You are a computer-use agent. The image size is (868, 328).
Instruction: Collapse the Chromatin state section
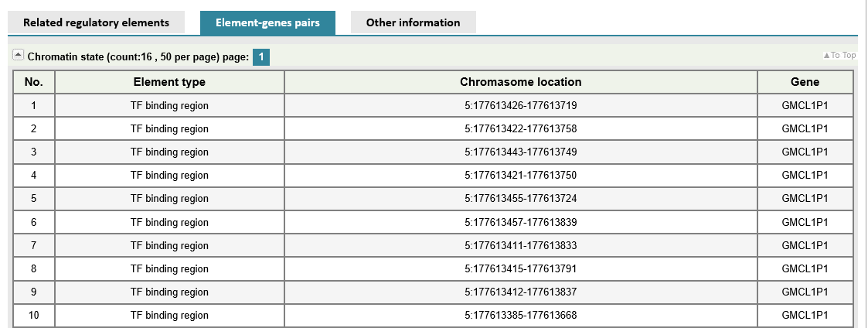coord(19,56)
